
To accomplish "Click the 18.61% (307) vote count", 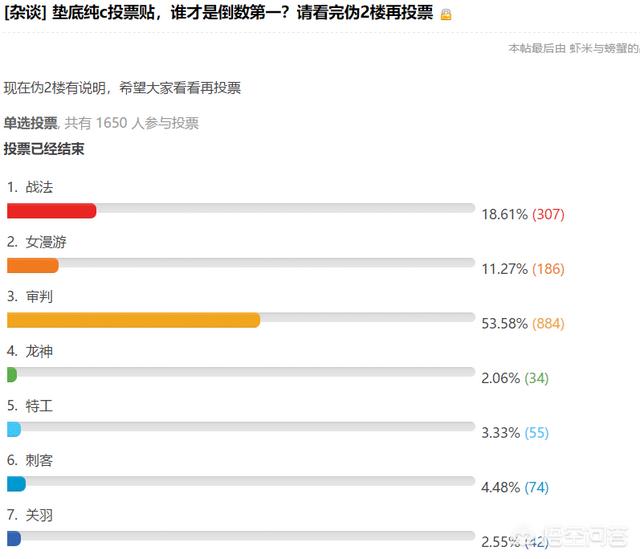I will pyautogui.click(x=523, y=214).
